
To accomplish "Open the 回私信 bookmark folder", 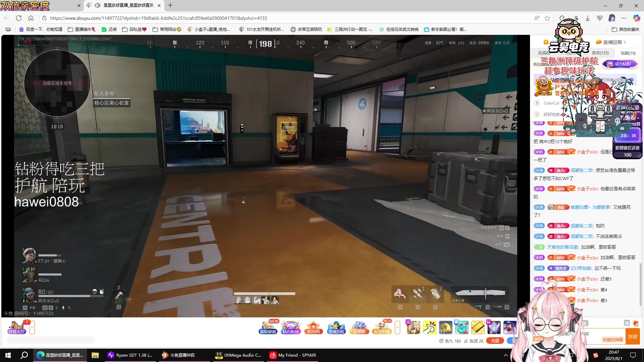I will click(134, 29).
